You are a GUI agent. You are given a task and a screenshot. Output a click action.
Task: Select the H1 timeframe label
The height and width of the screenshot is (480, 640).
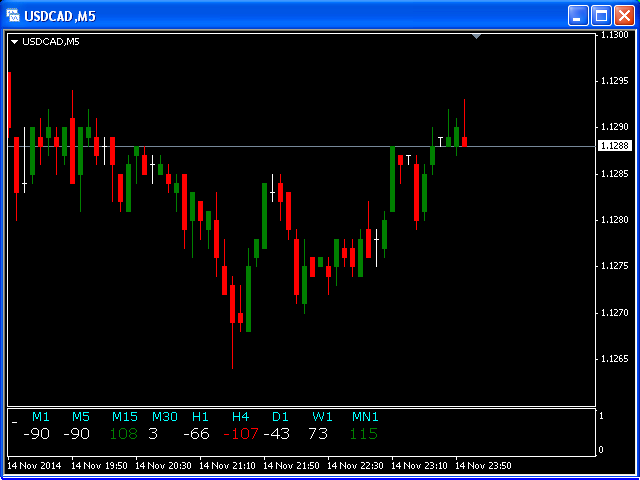coord(201,416)
